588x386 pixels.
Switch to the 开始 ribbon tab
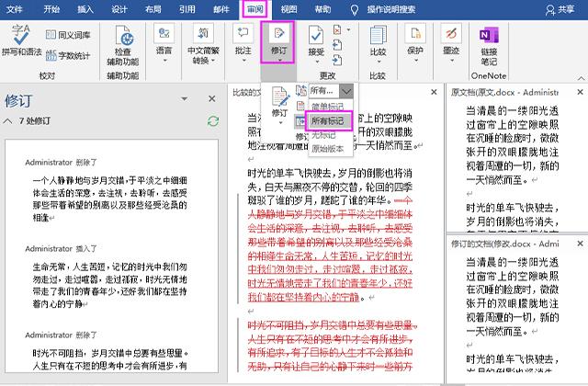(x=51, y=9)
